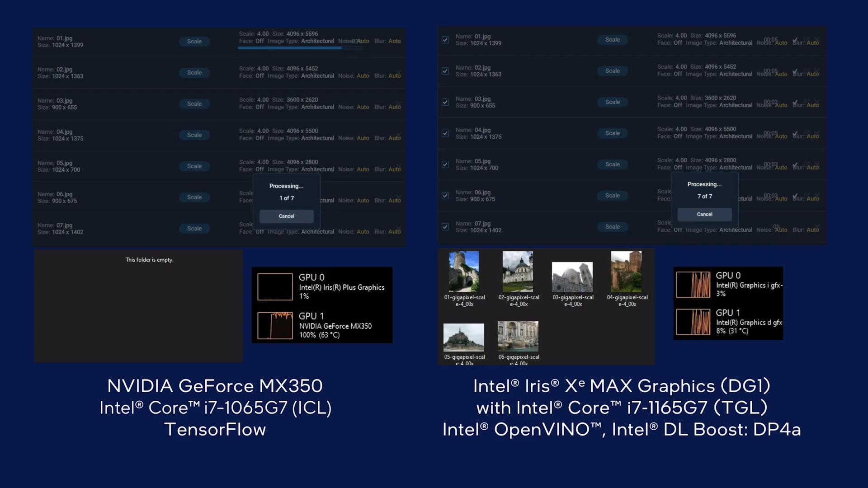Viewport: 868px width, 488px height.
Task: Open the 05-gigapixel-scale island abbey thumbnail
Action: [464, 337]
